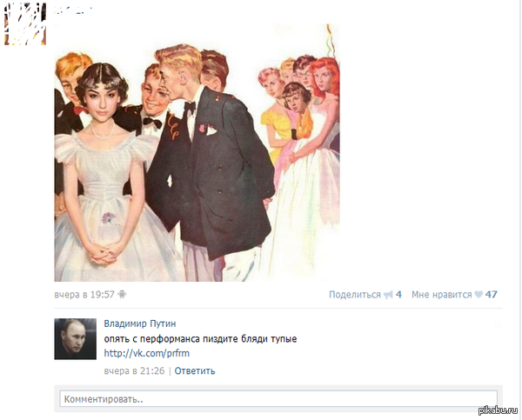The width and height of the screenshot is (522, 420).
Task: View the share count number 4
Action: point(398,295)
